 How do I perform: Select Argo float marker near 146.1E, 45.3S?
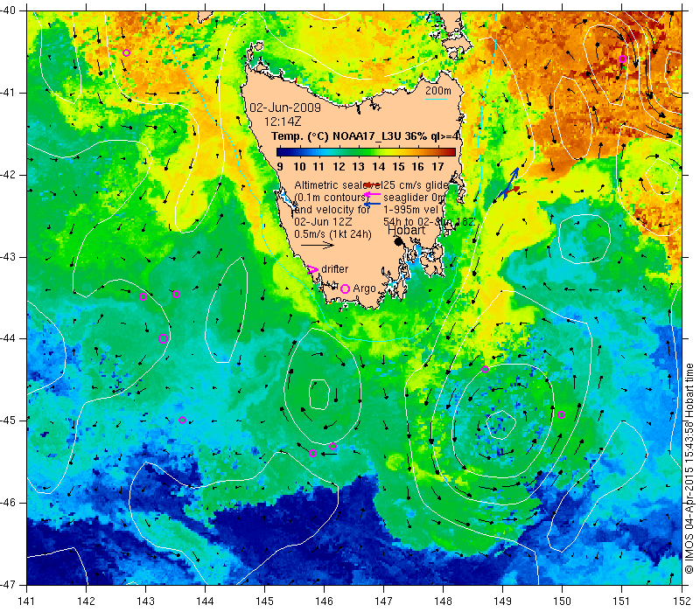(332, 446)
